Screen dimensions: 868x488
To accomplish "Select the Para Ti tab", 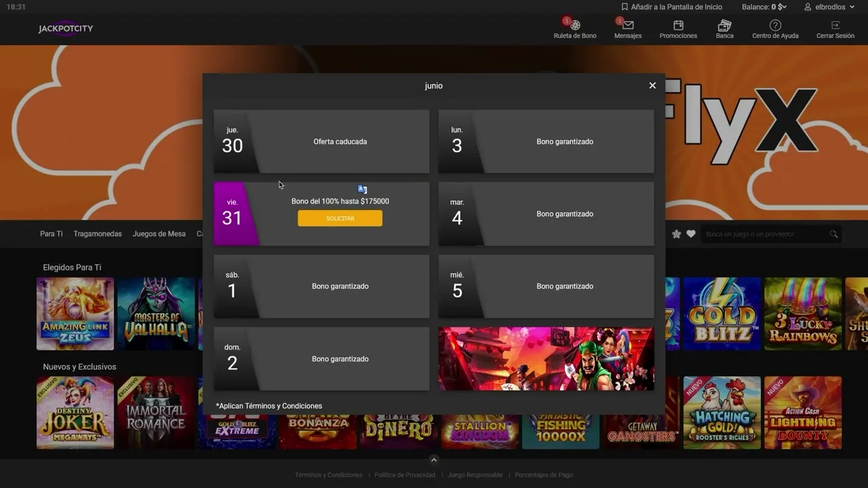I will [52, 234].
